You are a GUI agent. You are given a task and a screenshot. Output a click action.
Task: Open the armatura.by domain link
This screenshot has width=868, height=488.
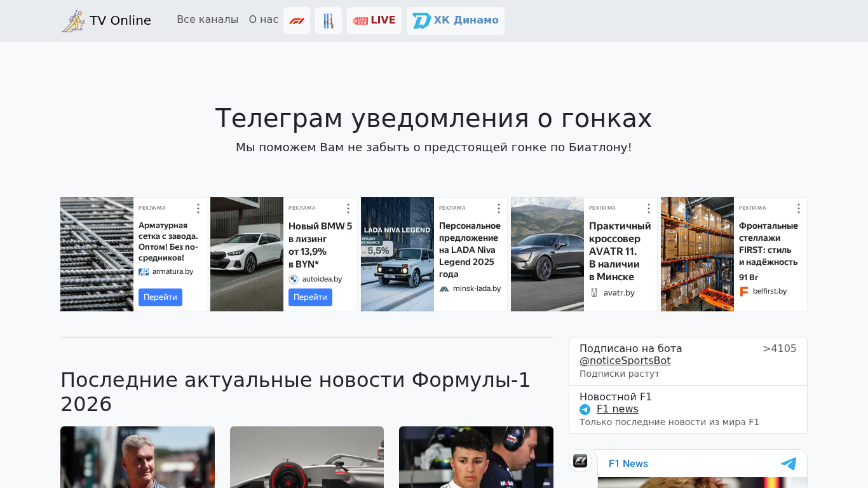173,272
